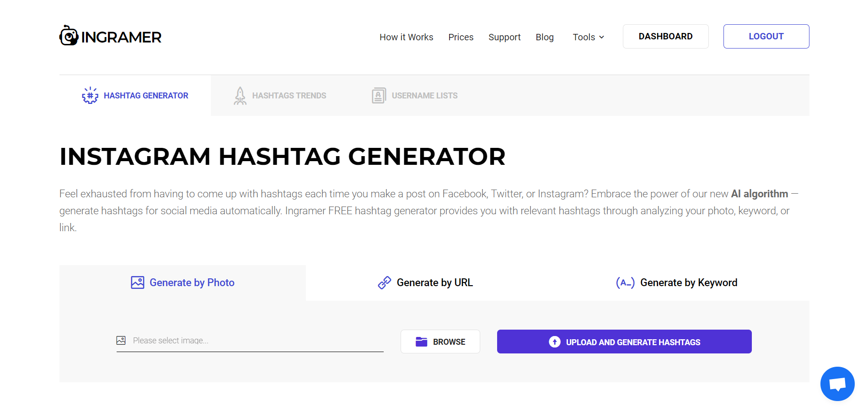Viewport: 868px width, 407px height.
Task: Click the contact list icon for Username Lists
Action: [379, 96]
